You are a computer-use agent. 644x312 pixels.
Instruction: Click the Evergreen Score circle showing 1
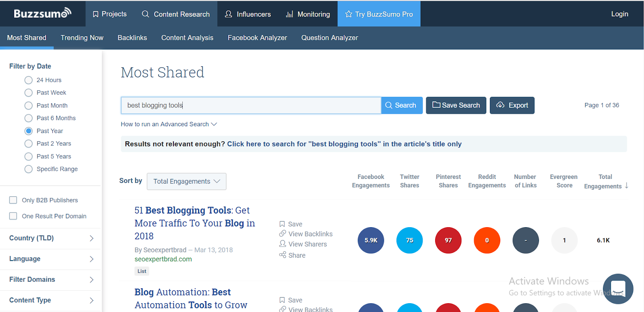564,240
